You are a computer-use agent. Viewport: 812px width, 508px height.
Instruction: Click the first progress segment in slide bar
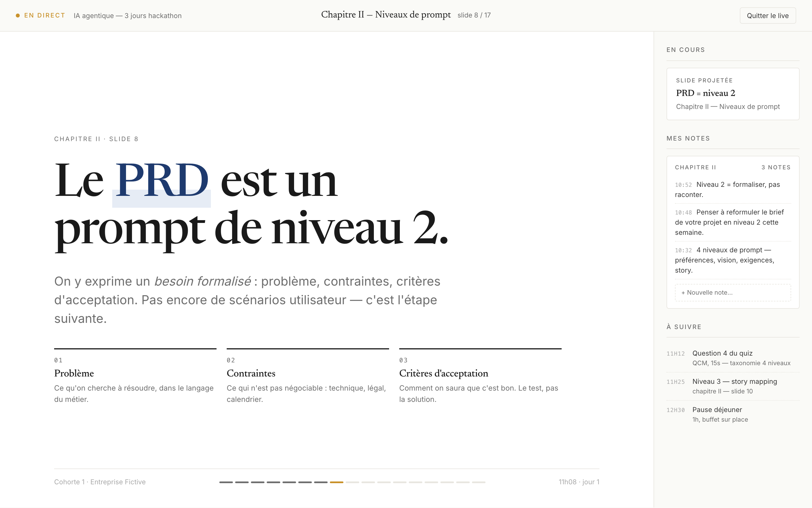[226, 482]
